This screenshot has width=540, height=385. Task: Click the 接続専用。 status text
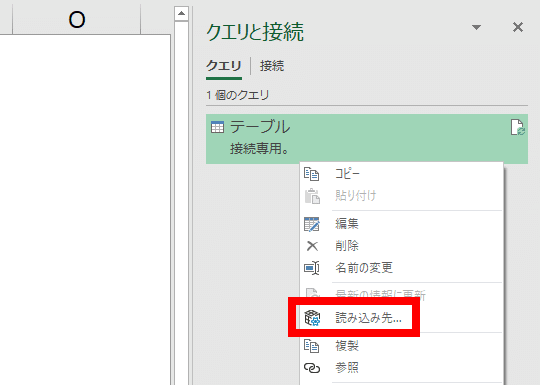pos(259,149)
